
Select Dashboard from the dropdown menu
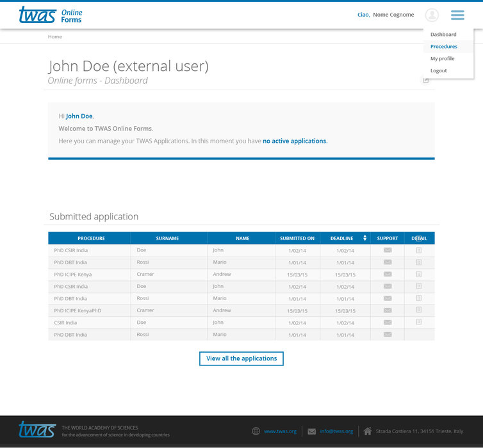[443, 35]
